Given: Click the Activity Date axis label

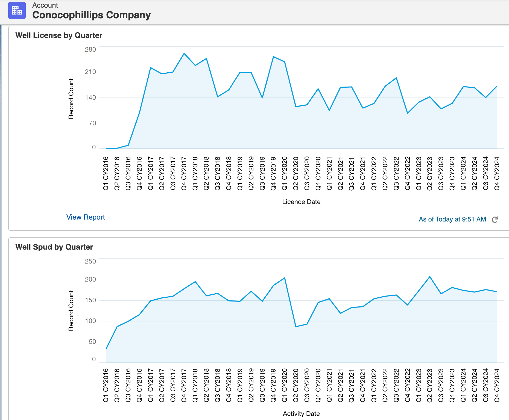Looking at the screenshot, I should 301,413.
